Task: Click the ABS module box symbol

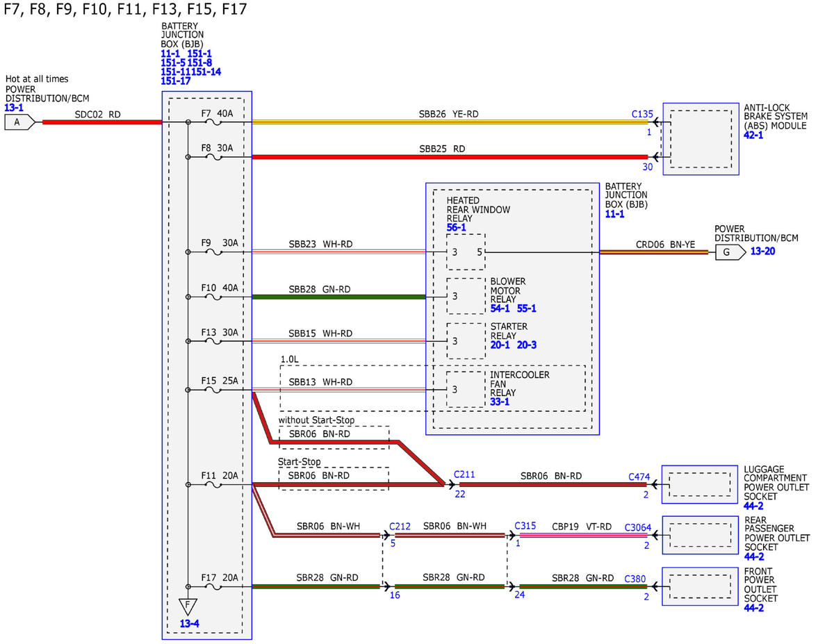Action: (700, 138)
